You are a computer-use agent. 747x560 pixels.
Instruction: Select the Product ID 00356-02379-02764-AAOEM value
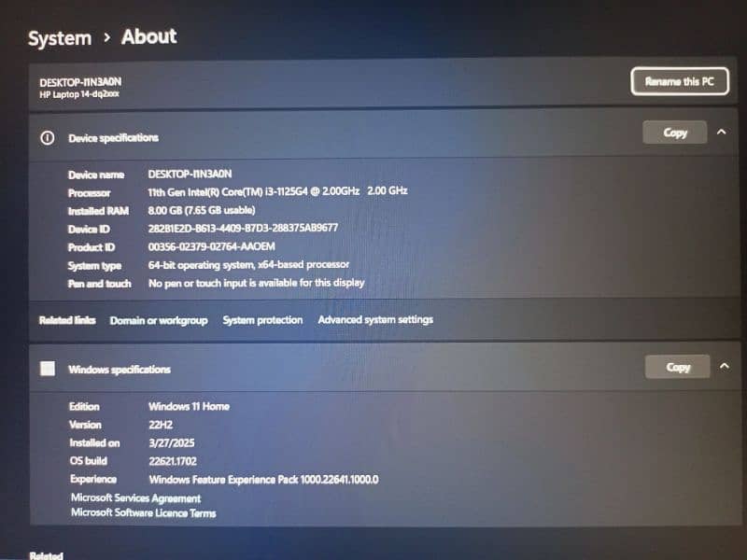click(212, 246)
